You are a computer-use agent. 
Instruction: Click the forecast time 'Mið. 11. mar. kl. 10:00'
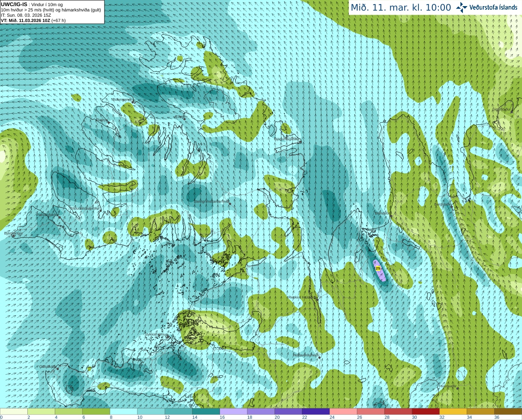pos(401,8)
